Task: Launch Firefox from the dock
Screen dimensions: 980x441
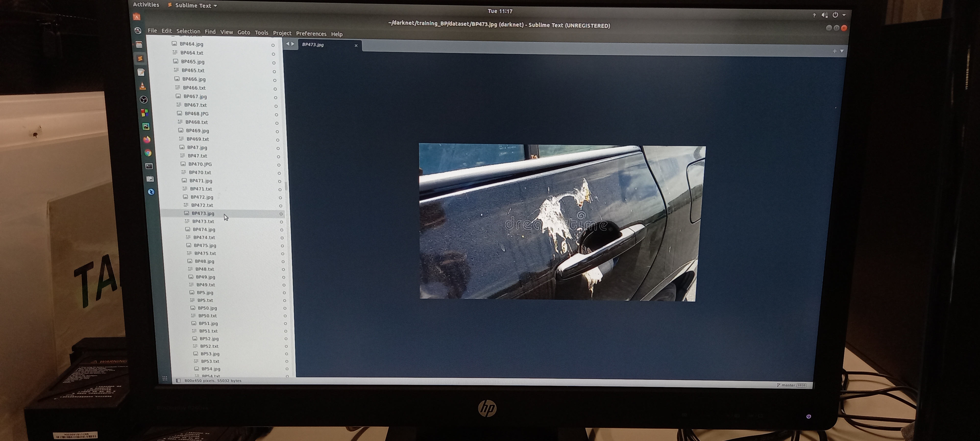Action: point(147,139)
